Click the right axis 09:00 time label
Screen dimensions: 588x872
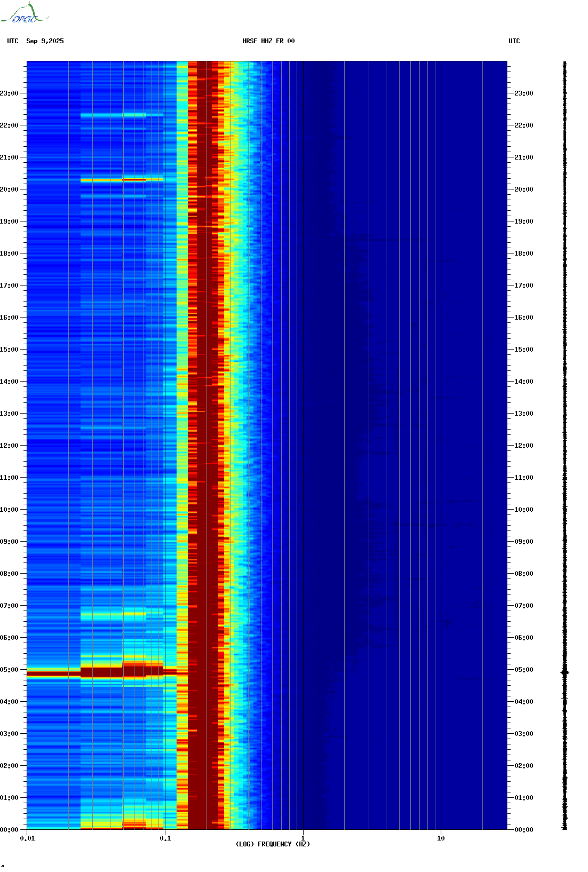pyautogui.click(x=523, y=542)
